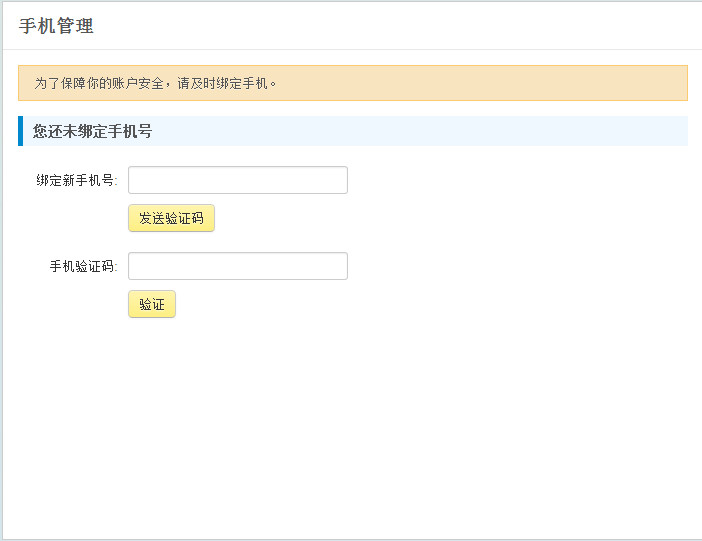Click the yellow button below the verification code field
Viewport: 702px width, 541px height.
(x=152, y=304)
